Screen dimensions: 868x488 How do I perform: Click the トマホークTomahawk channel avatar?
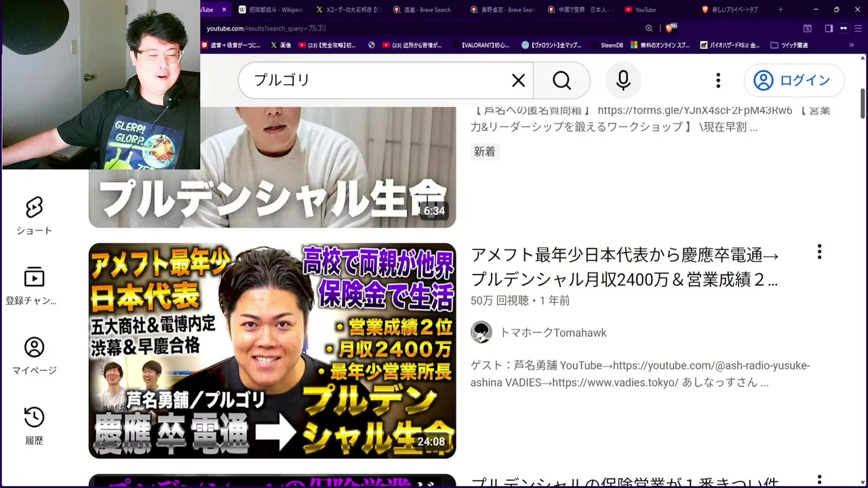481,332
